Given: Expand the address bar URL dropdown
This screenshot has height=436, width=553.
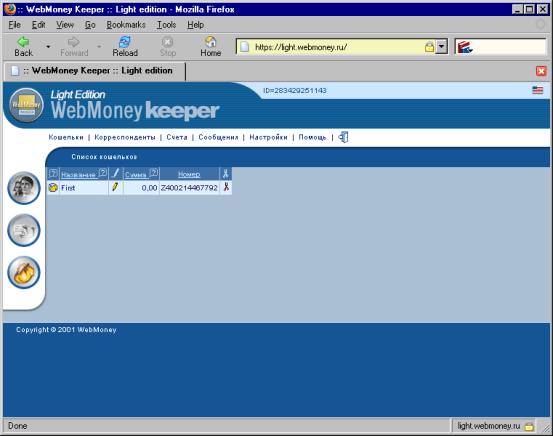Looking at the screenshot, I should pos(441,47).
